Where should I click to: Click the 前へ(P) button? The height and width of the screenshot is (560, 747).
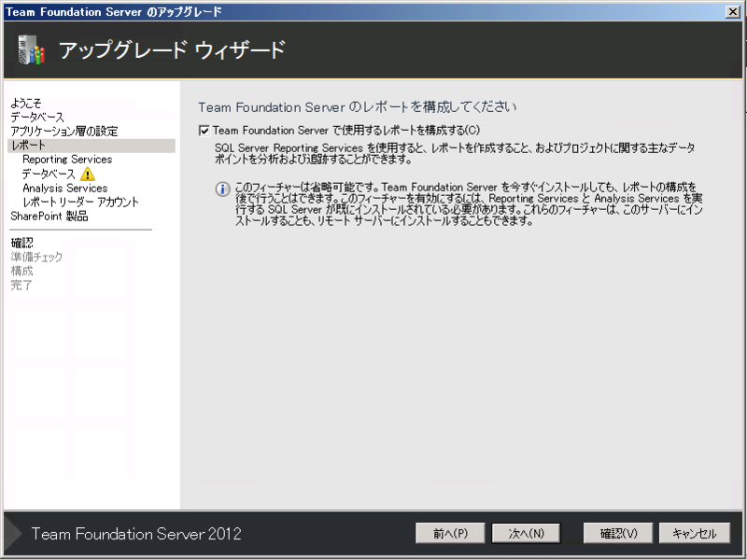pyautogui.click(x=450, y=533)
